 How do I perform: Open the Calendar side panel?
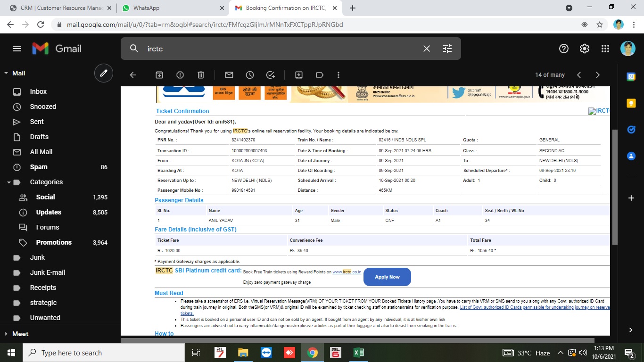click(631, 77)
